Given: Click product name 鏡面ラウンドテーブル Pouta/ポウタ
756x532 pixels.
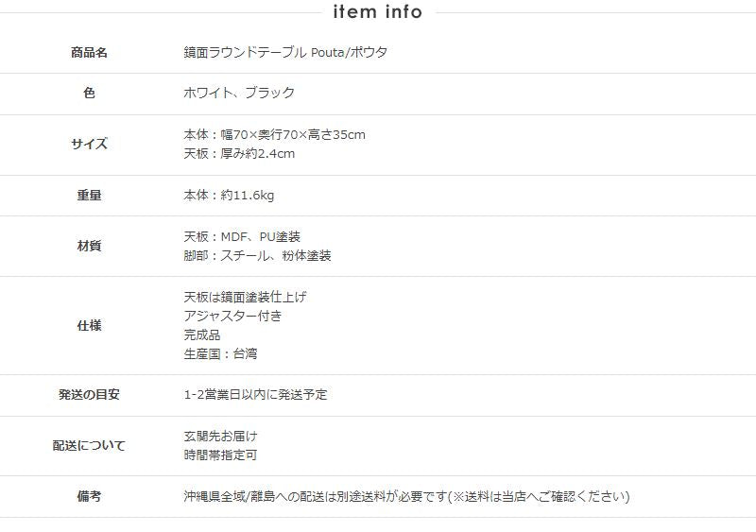Looking at the screenshot, I should (285, 53).
